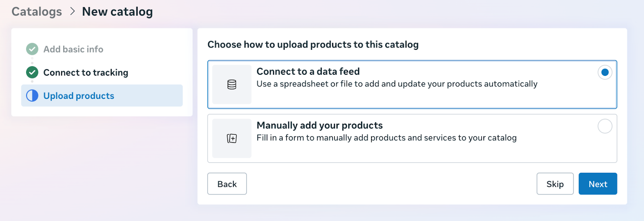Click the breadcrumb chevron arrow after Catalogs

[x=72, y=11]
